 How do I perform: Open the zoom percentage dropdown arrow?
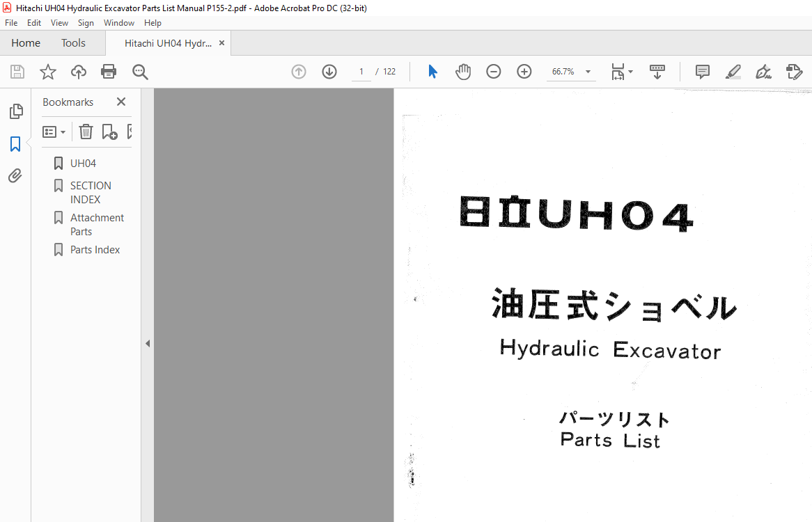(588, 72)
